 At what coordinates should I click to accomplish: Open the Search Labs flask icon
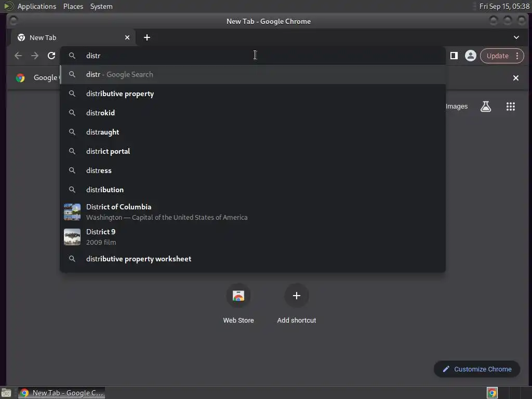486,107
